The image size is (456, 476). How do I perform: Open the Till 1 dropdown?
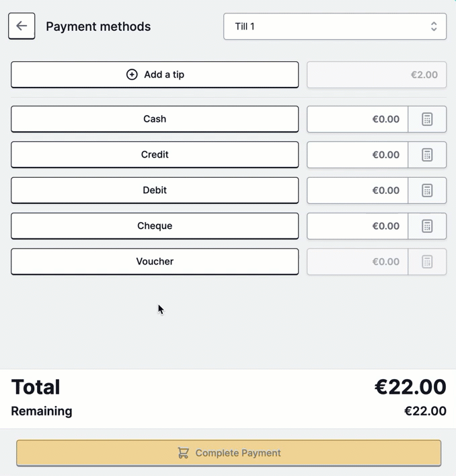335,26
